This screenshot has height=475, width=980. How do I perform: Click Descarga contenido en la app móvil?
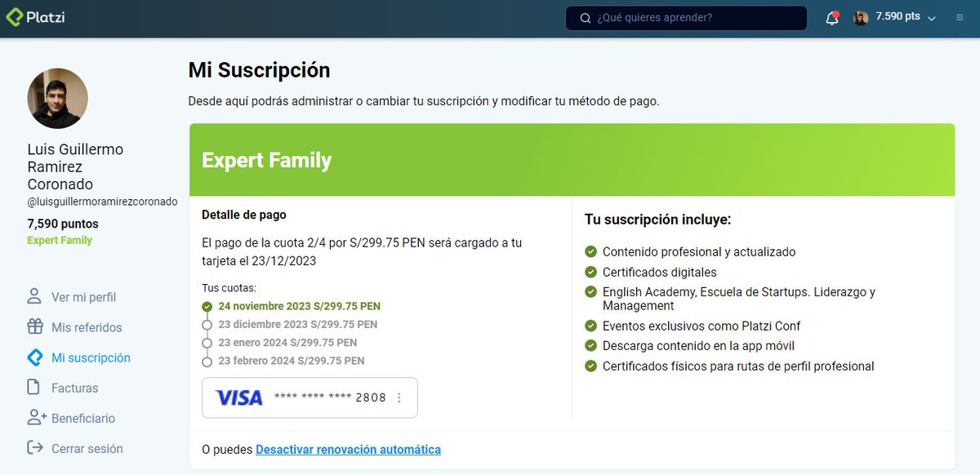(x=699, y=346)
